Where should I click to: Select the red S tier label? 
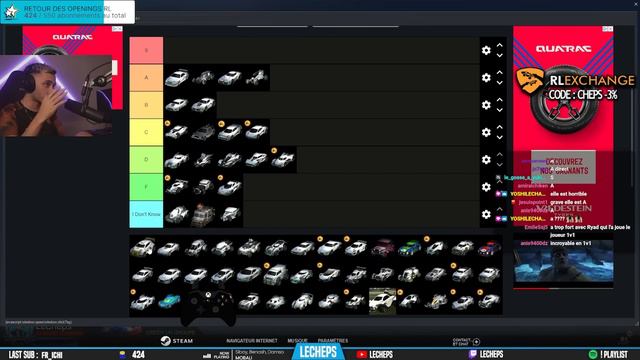tap(146, 50)
